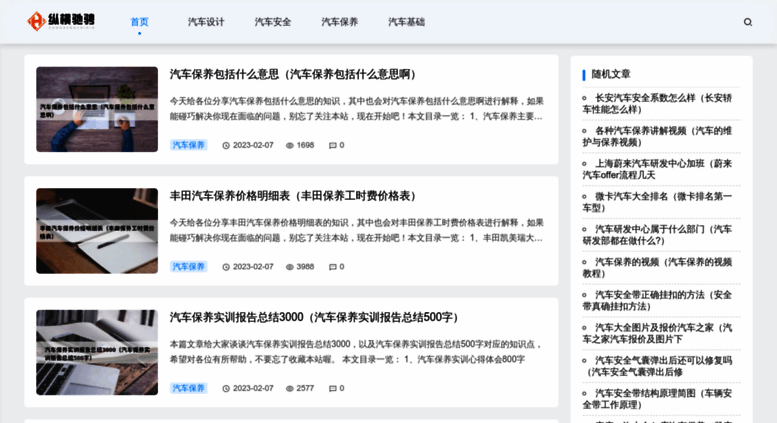
Task: Open sidebar link 各种汽车保养讲解视频
Action: click(657, 137)
